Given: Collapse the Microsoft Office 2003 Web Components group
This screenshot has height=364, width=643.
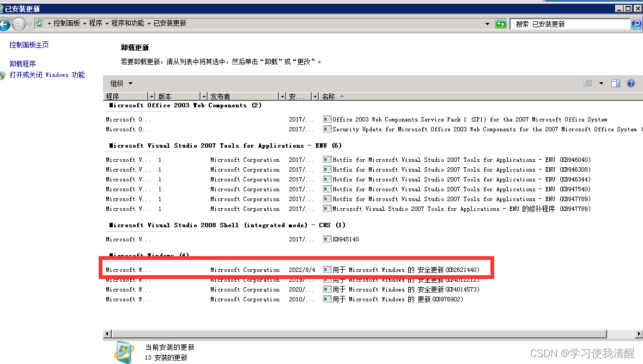Looking at the screenshot, I should tap(185, 105).
